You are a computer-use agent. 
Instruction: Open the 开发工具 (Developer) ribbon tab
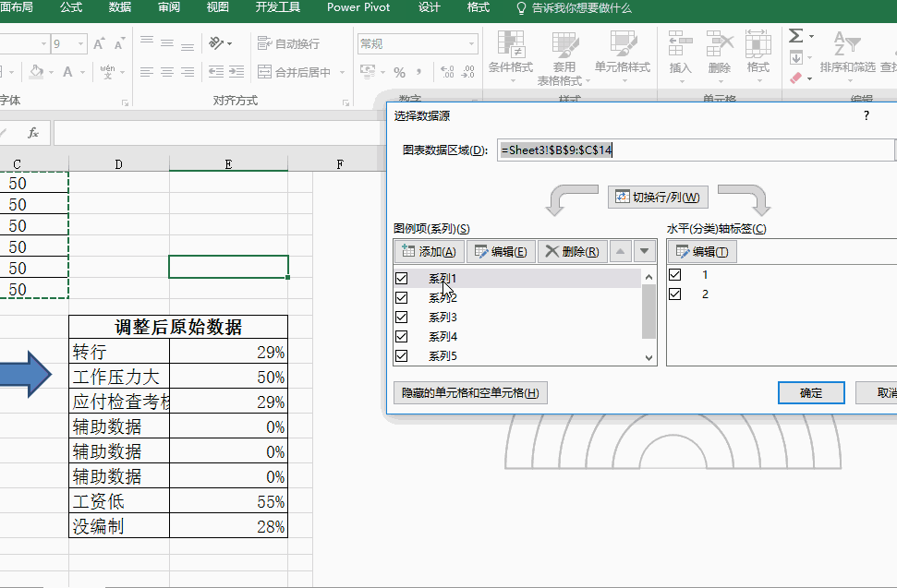pyautogui.click(x=278, y=7)
